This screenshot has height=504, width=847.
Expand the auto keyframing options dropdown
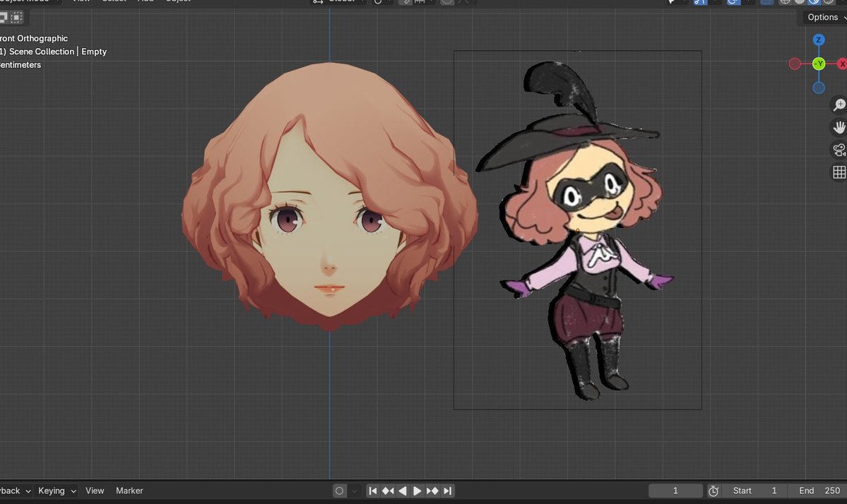click(354, 491)
